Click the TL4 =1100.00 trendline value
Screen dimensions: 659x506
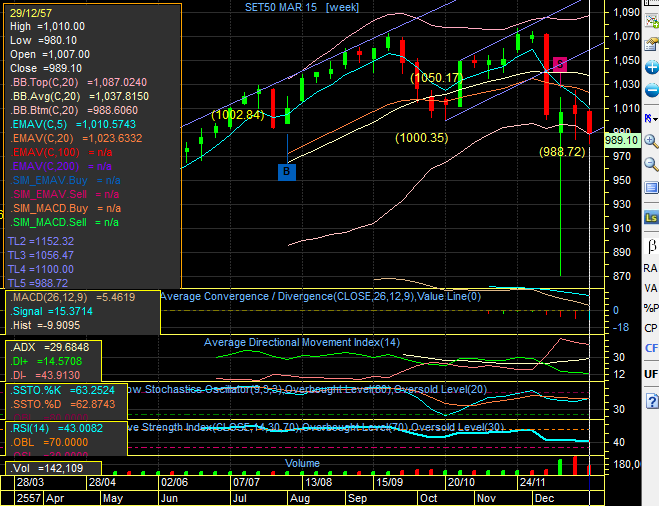(x=41, y=269)
